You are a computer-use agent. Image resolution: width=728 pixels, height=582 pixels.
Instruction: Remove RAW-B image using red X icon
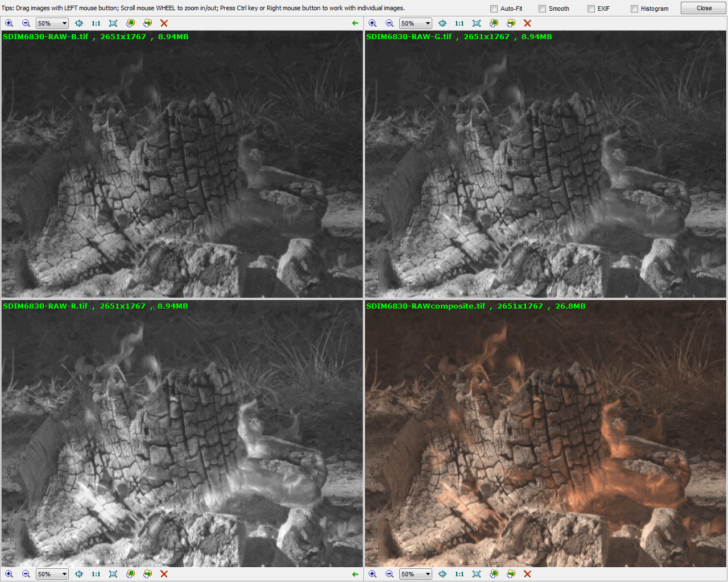164,23
